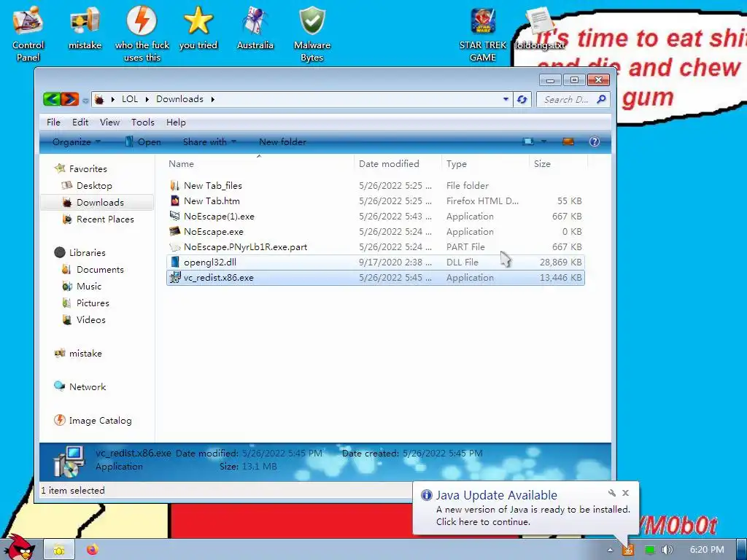The height and width of the screenshot is (560, 747).
Task: Open notification options wrench icon
Action: tap(612, 493)
